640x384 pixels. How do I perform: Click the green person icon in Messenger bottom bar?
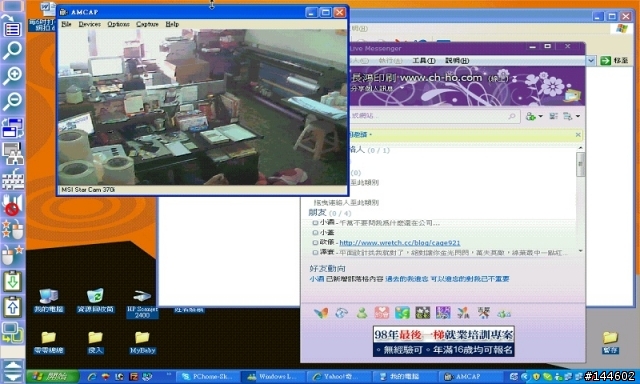[x=362, y=313]
